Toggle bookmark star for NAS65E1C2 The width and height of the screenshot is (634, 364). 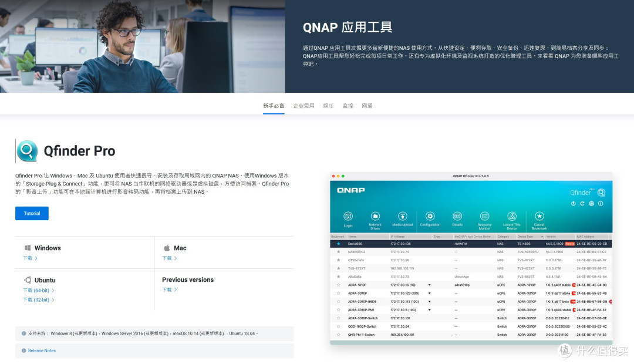339,252
